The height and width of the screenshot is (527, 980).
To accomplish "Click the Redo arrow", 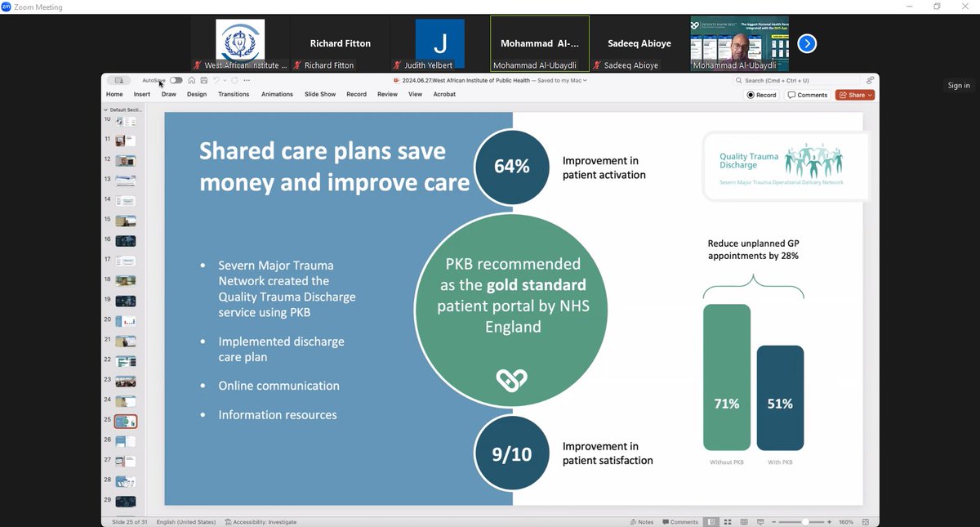I will (x=234, y=80).
